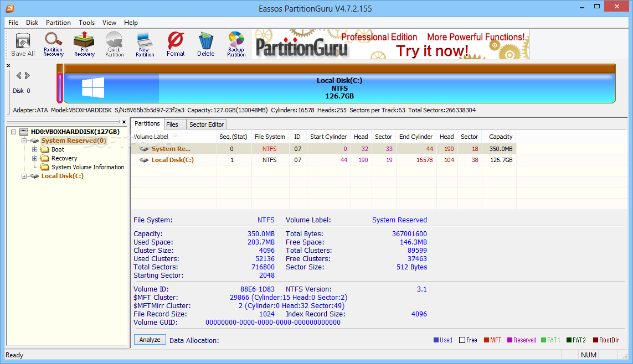Select System Reserved(0) in tree
The image size is (633, 364).
click(x=74, y=141)
